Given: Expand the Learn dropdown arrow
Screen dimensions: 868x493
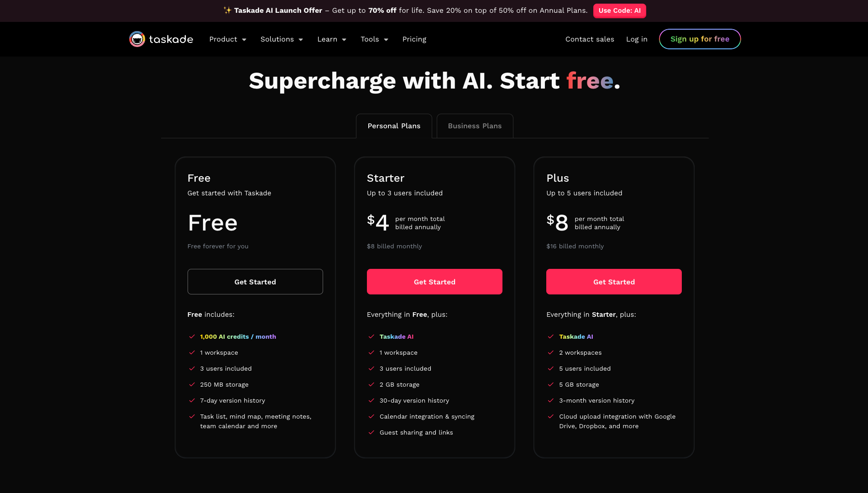Looking at the screenshot, I should (344, 40).
